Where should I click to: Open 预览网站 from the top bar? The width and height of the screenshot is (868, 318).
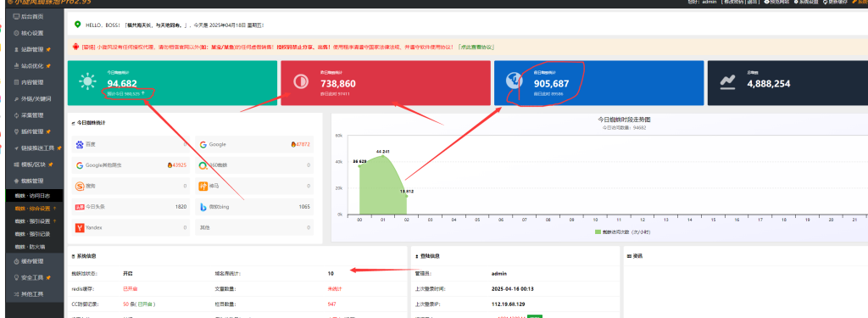tap(776, 3)
